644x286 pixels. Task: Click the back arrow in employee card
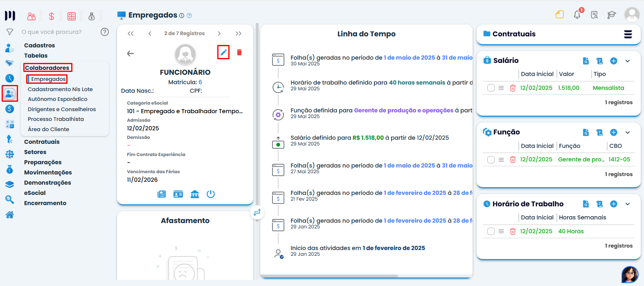click(x=131, y=54)
